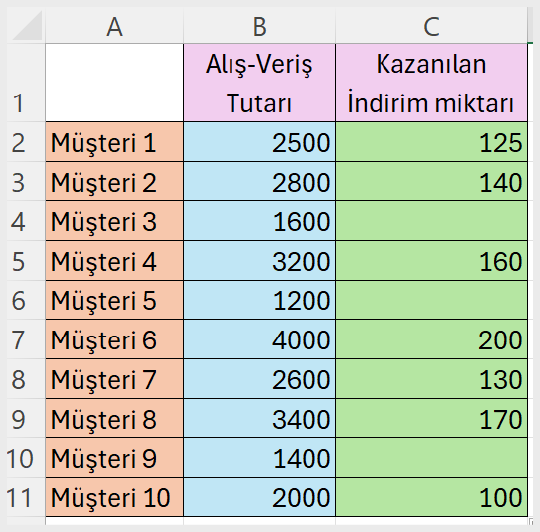The height and width of the screenshot is (532, 540).
Task: Select the Müşteri 10 cell
Action: [x=114, y=497]
